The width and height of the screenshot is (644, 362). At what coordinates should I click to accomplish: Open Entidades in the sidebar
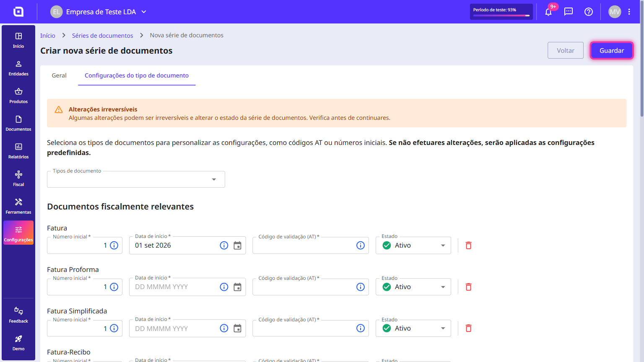click(x=18, y=68)
